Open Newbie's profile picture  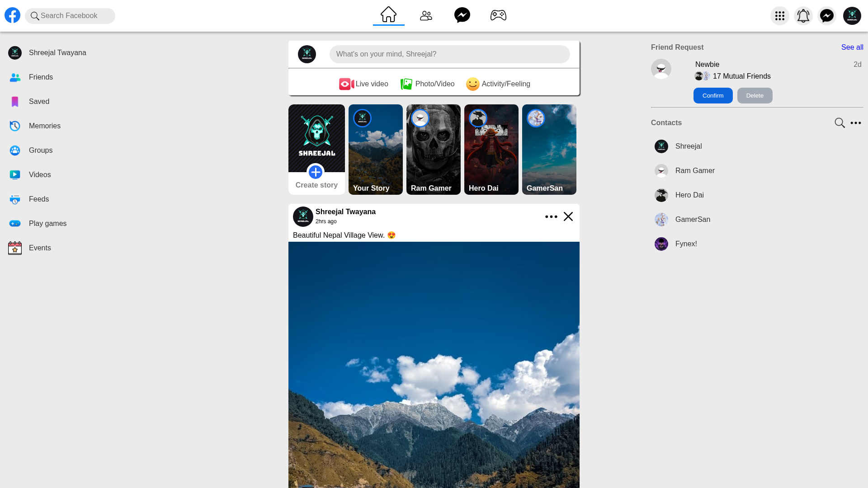[x=661, y=69]
